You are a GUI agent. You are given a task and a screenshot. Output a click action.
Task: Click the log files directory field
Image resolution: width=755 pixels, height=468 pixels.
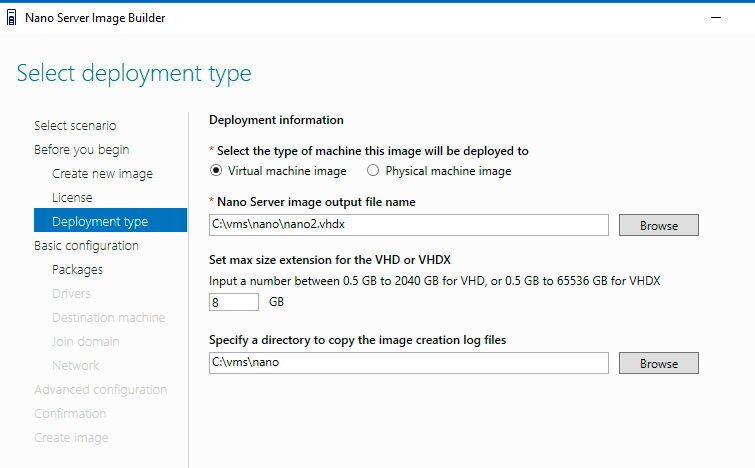409,363
